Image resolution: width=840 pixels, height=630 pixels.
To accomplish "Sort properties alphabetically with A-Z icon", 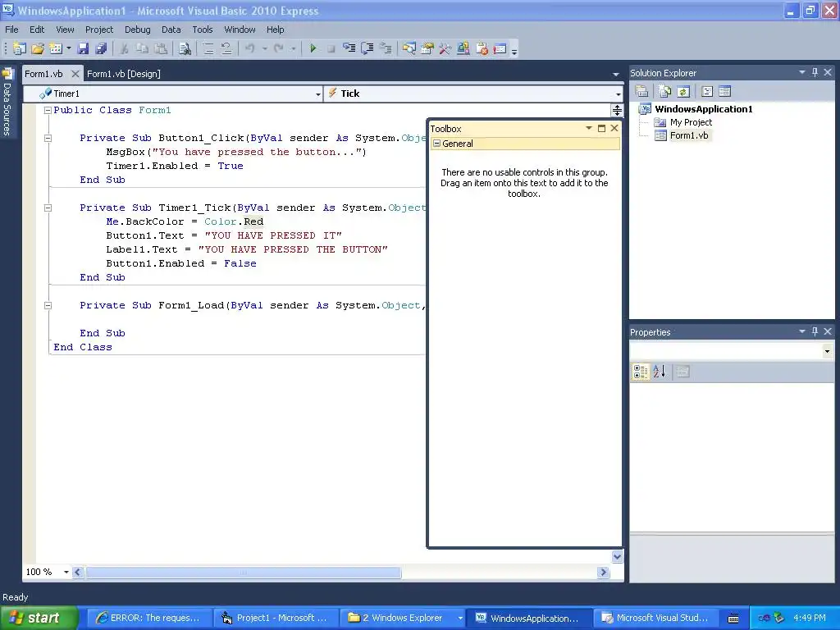I will [x=660, y=372].
